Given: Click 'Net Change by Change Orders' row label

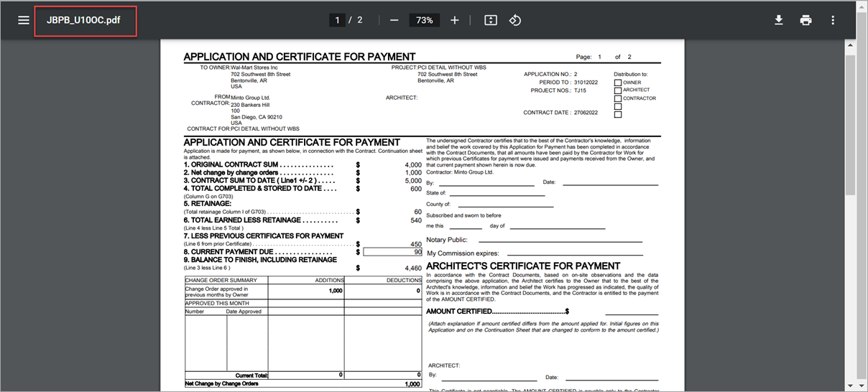Looking at the screenshot, I should tap(221, 384).
